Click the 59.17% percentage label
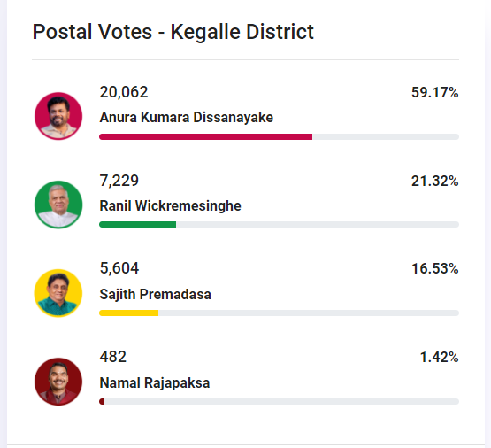 435,92
